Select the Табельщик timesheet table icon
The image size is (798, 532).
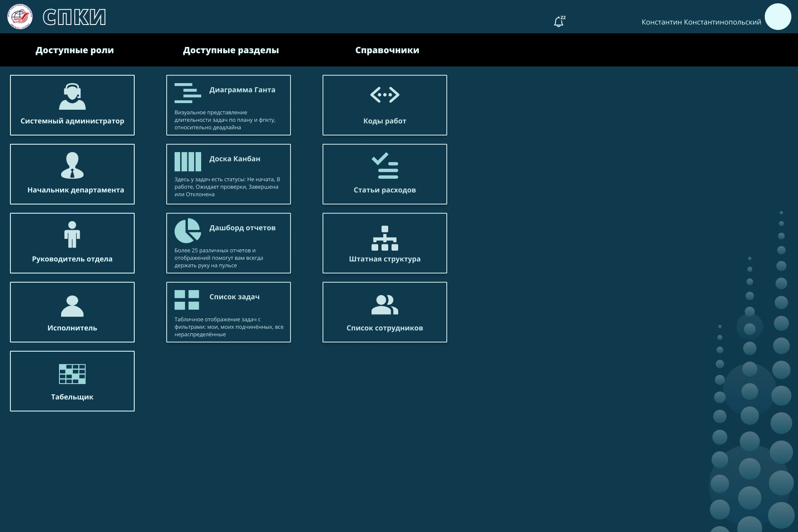(x=72, y=374)
